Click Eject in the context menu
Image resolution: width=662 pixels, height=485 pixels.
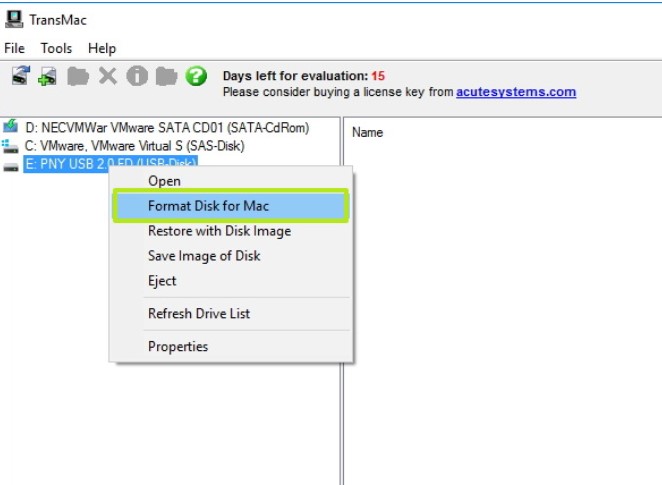(231, 281)
